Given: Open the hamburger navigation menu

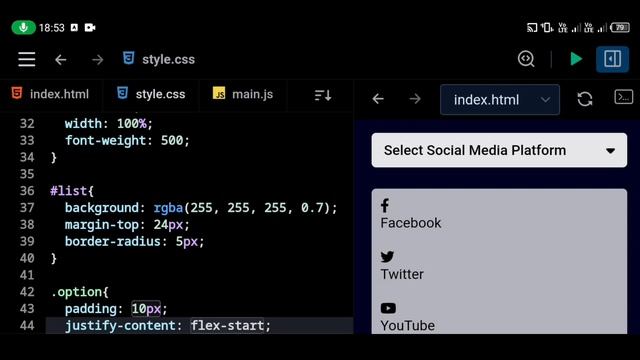Looking at the screenshot, I should point(27,60).
